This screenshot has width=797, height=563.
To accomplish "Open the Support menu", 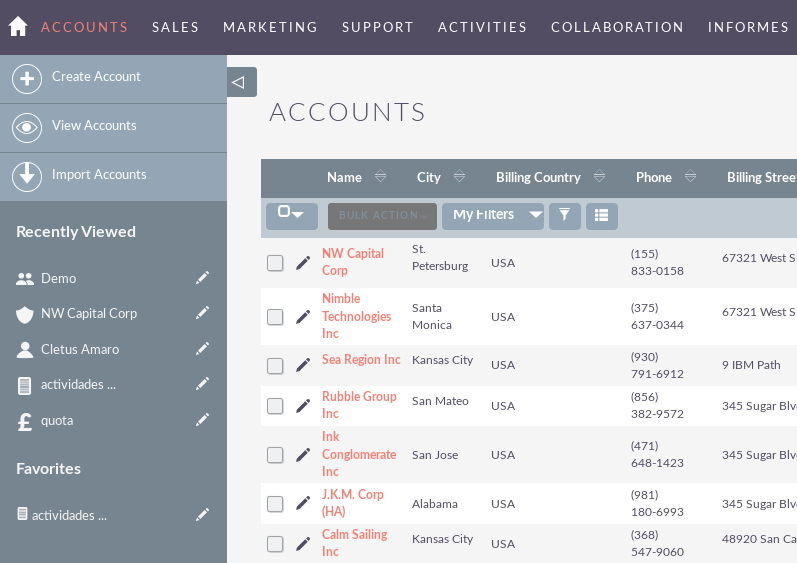I will (378, 27).
